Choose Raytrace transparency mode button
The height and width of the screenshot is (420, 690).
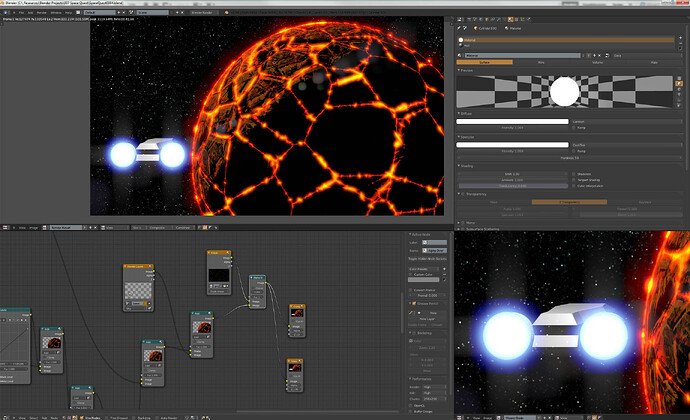point(645,202)
